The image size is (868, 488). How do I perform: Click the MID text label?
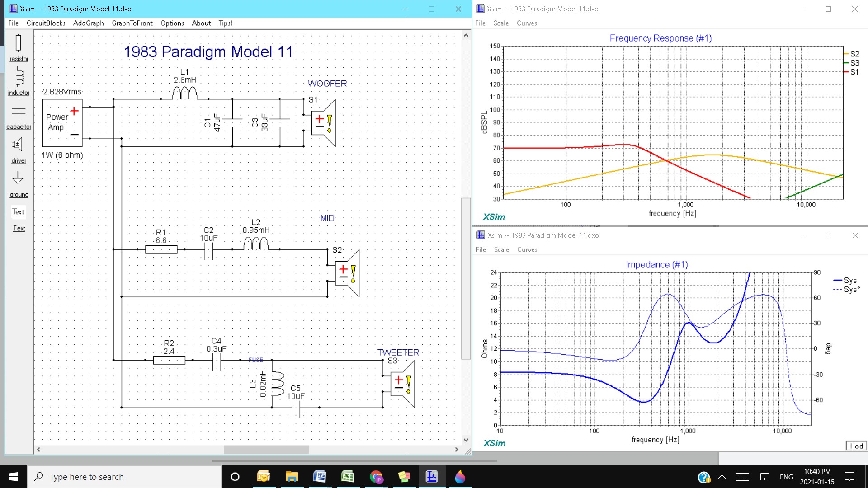click(327, 218)
